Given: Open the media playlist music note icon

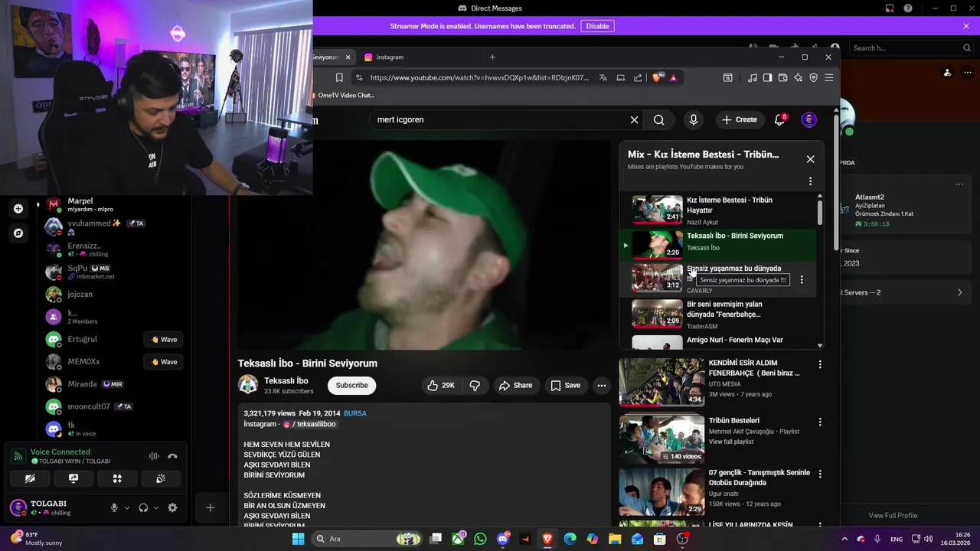Looking at the screenshot, I should pyautogui.click(x=752, y=77).
